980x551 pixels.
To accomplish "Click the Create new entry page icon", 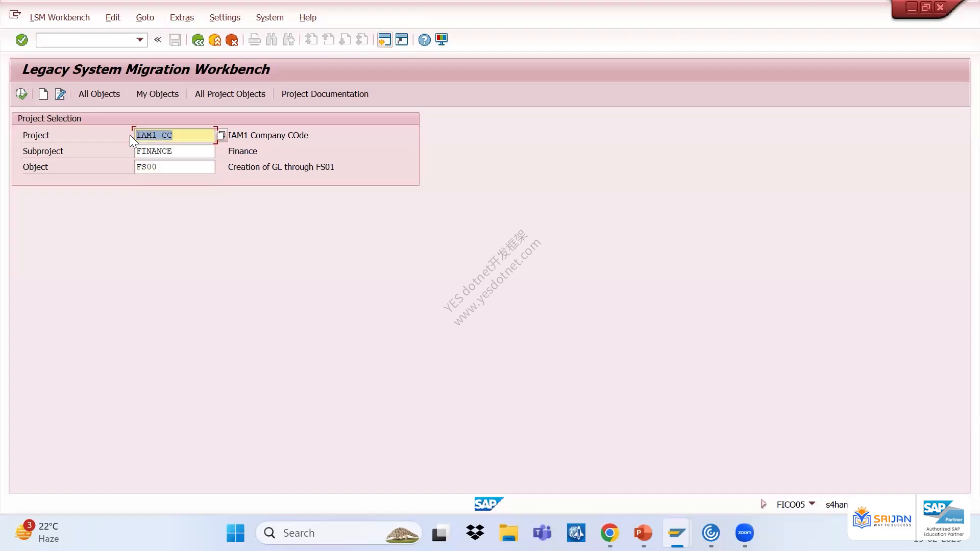I will (x=43, y=94).
